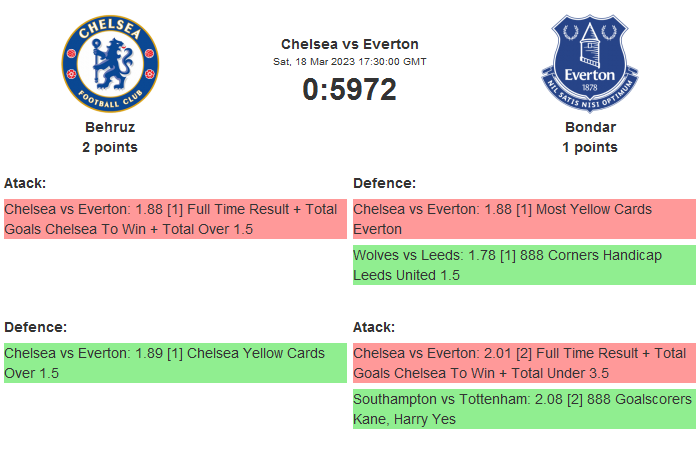Select the Defence heading under Behruz
Image resolution: width=700 pixels, height=460 pixels.
click(35, 327)
